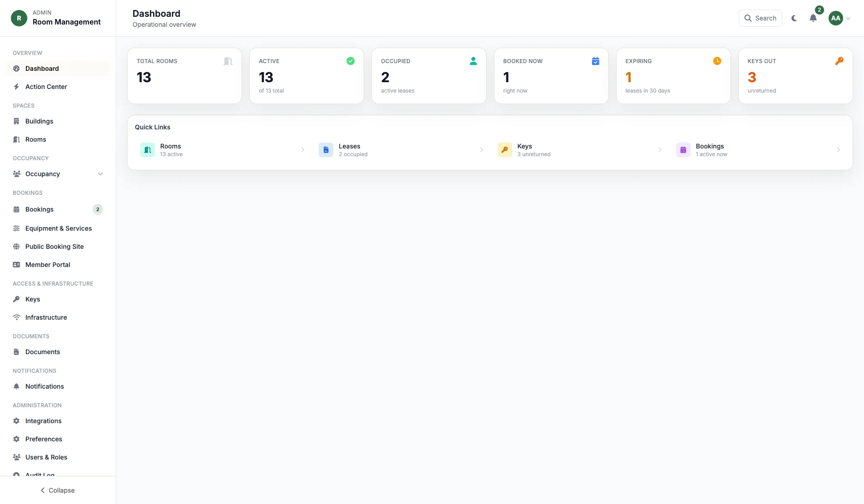Screen dimensions: 864x504
Task: Click the Expiring clock icon
Action: [x=717, y=61]
